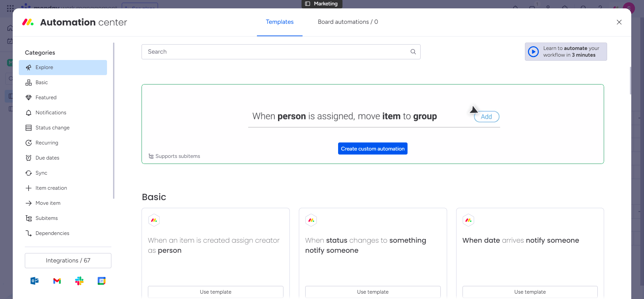
Task: Click Create custom automation button
Action: coord(373,148)
